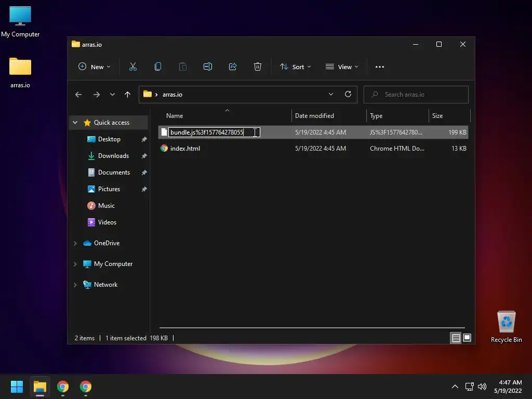Click the arras.io address bar path
Image resolution: width=532 pixels, height=399 pixels.
tap(172, 95)
